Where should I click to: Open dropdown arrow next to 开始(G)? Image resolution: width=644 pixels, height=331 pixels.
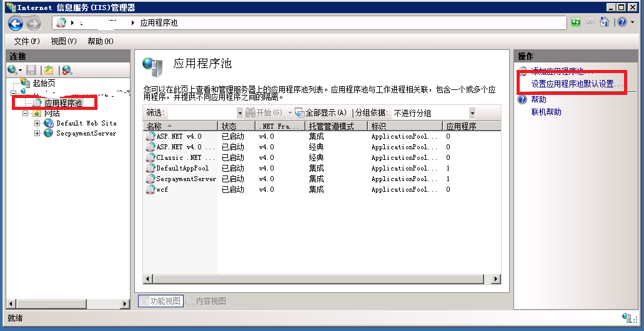[290, 112]
